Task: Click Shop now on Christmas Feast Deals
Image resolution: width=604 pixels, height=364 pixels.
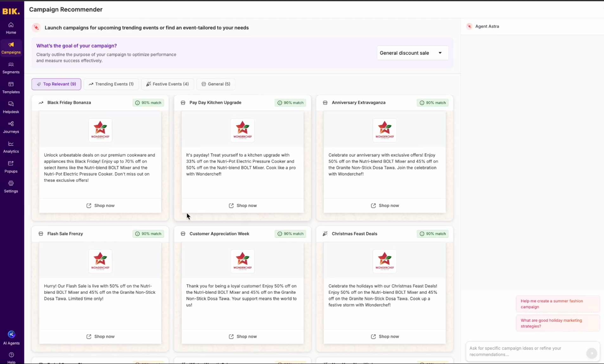Action: pyautogui.click(x=384, y=336)
